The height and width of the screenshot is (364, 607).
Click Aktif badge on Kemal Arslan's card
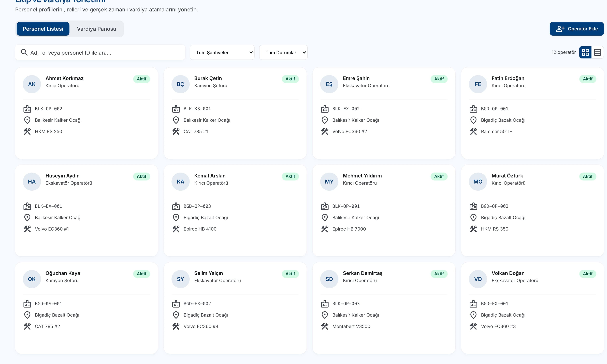290,176
